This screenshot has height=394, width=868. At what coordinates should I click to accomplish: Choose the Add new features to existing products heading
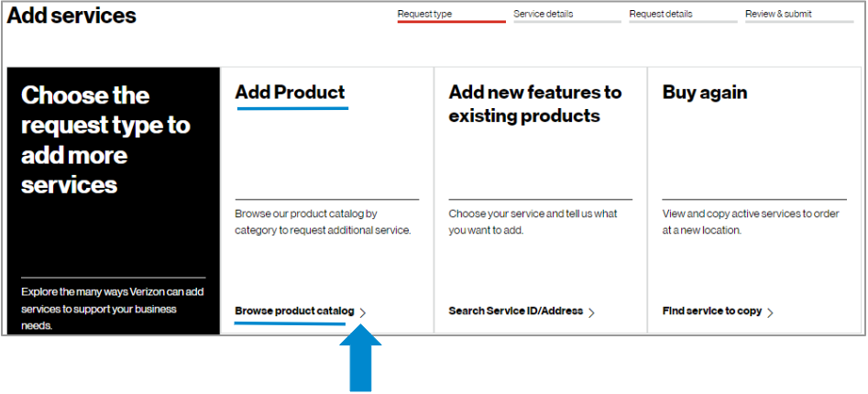534,104
